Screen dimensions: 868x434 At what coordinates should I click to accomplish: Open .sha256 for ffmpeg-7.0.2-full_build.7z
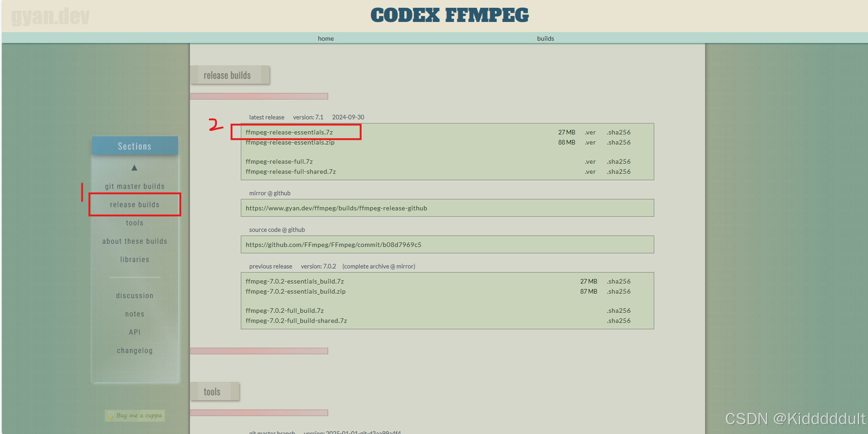(618, 311)
